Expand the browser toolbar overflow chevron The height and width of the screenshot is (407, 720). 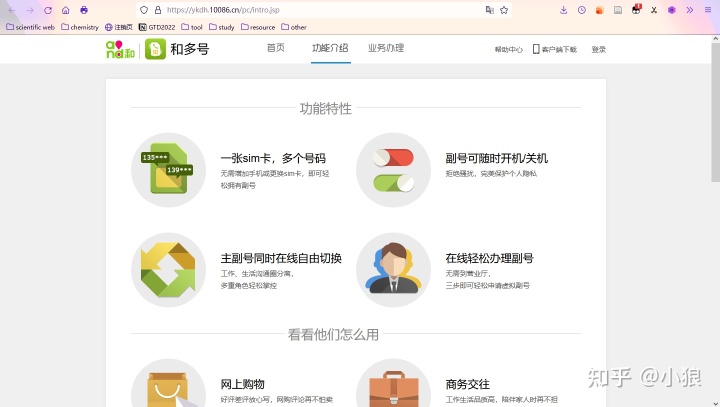(690, 10)
